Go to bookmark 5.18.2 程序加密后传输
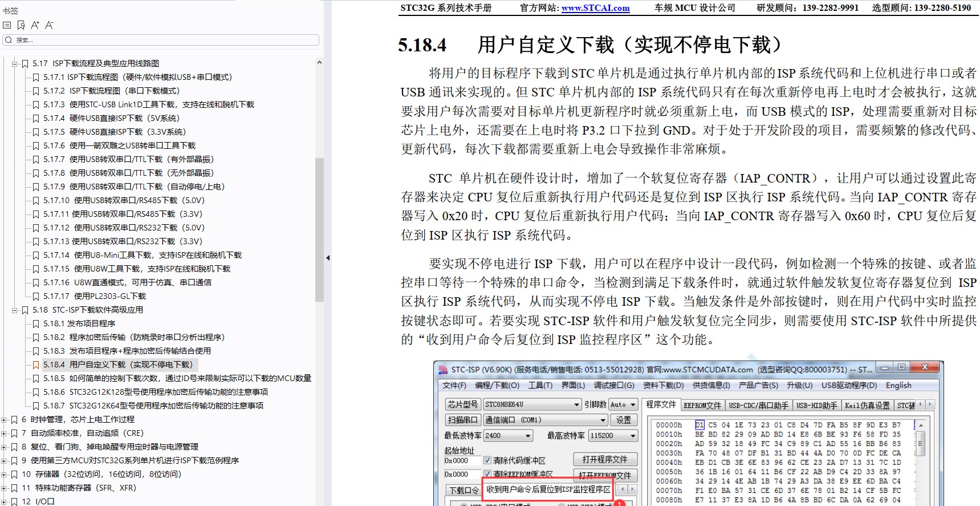This screenshot has height=506, width=980. pyautogui.click(x=134, y=338)
